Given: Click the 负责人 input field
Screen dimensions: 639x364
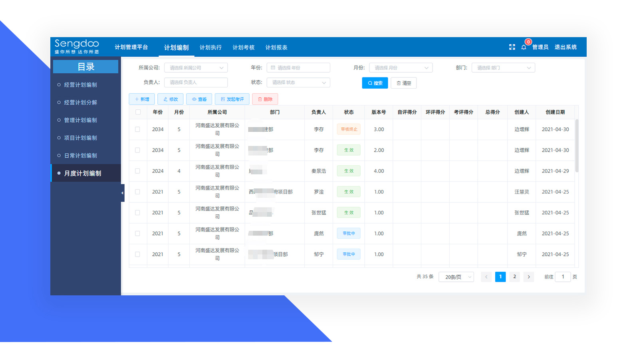Looking at the screenshot, I should click(196, 83).
